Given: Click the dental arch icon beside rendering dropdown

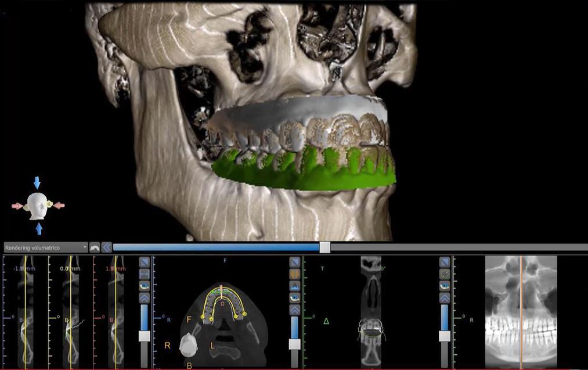Looking at the screenshot, I should tap(95, 247).
